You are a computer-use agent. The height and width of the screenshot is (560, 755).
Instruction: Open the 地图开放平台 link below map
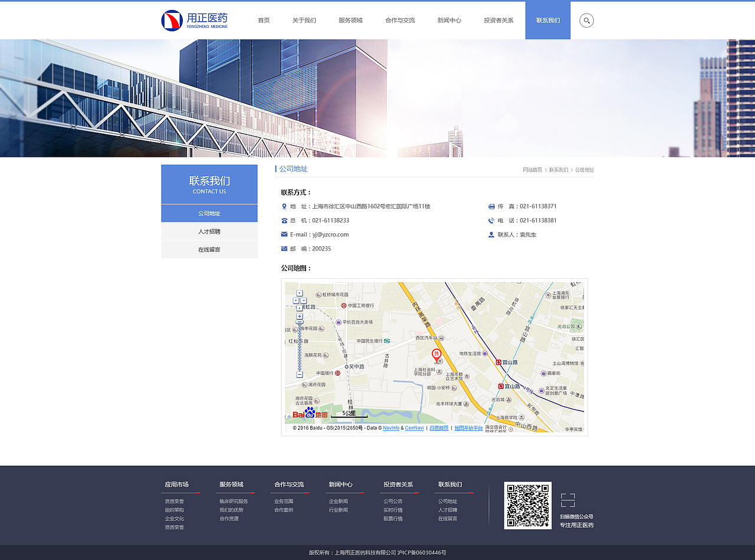pos(468,428)
